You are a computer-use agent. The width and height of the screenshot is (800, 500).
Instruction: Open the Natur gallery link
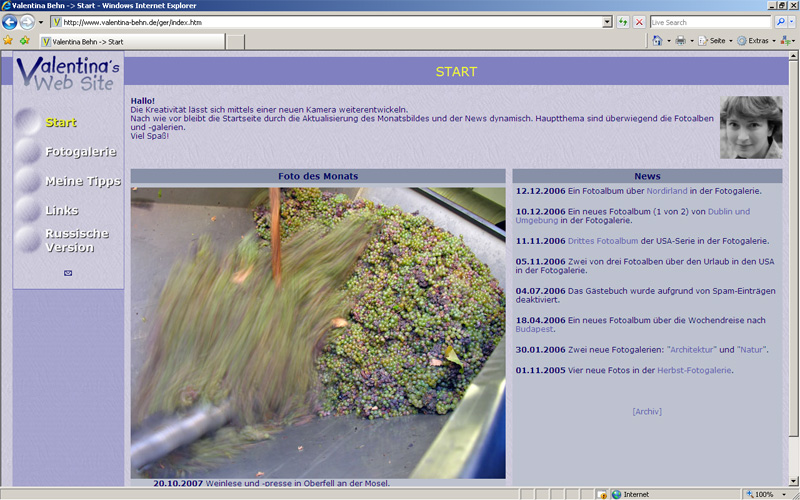pos(752,349)
